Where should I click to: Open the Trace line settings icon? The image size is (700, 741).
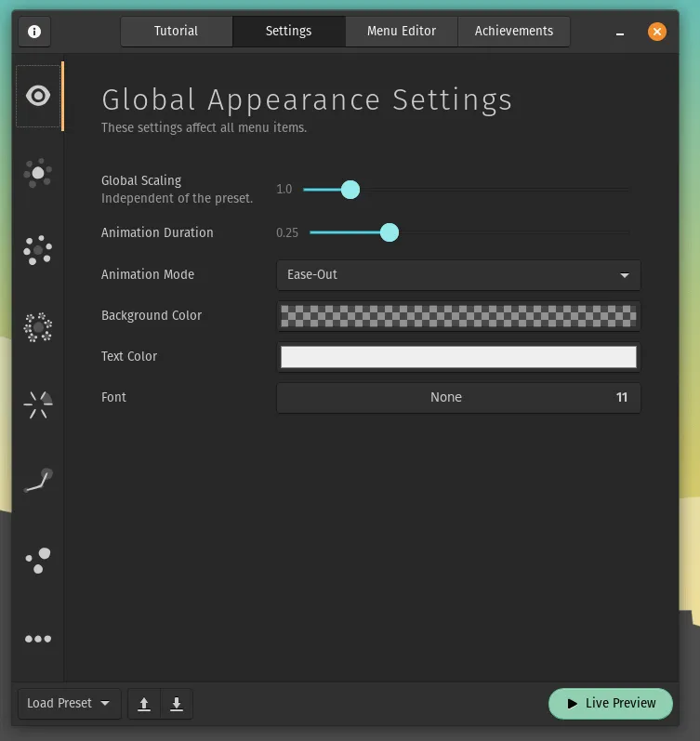[x=38, y=482]
